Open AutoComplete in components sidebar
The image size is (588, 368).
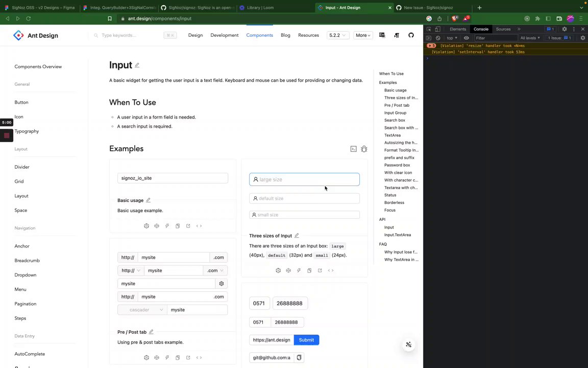[x=30, y=354]
